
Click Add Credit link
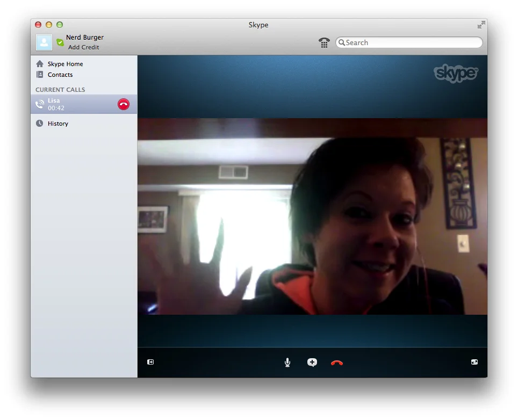tap(84, 47)
